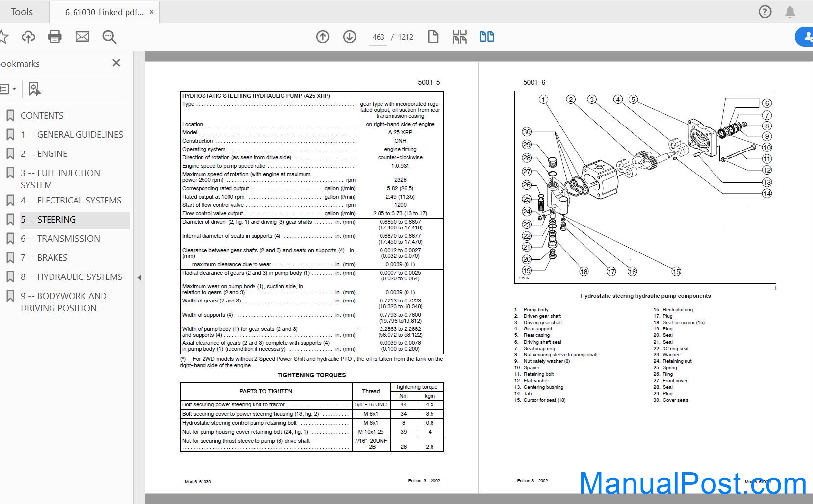Print the document with printer icon
This screenshot has width=813, height=504.
point(55,37)
